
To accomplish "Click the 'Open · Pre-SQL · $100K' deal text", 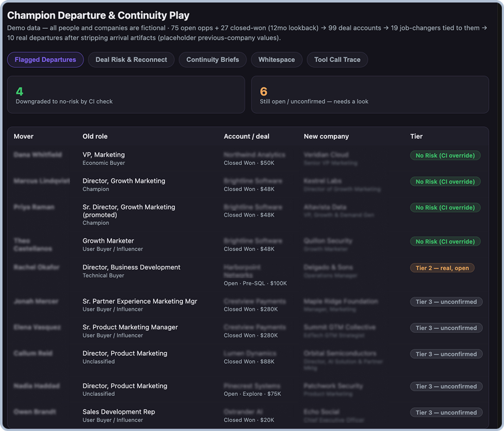I will [x=255, y=283].
